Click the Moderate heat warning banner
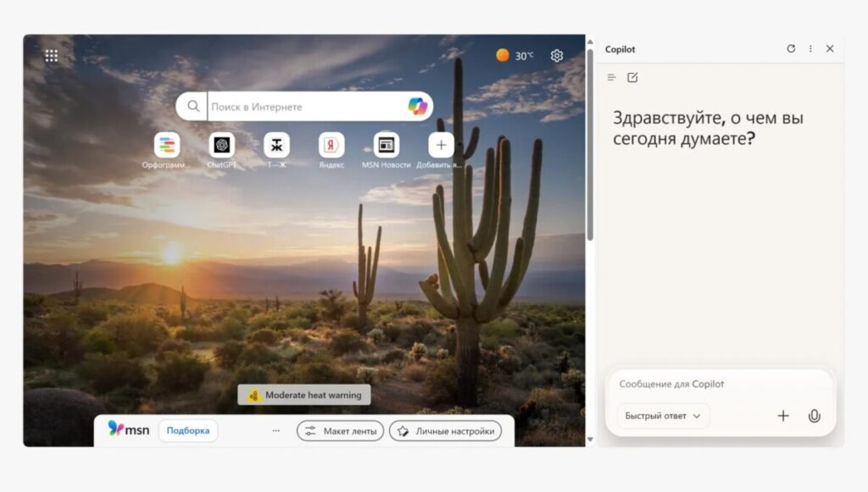 303,395
